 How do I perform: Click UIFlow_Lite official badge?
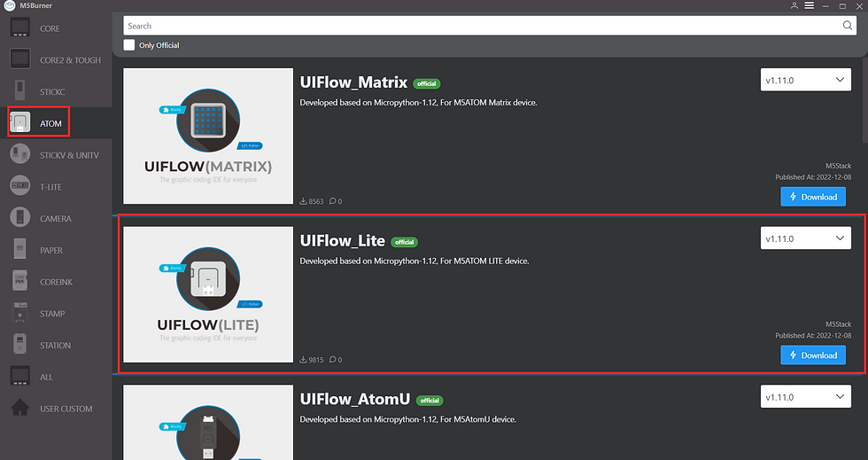(404, 242)
